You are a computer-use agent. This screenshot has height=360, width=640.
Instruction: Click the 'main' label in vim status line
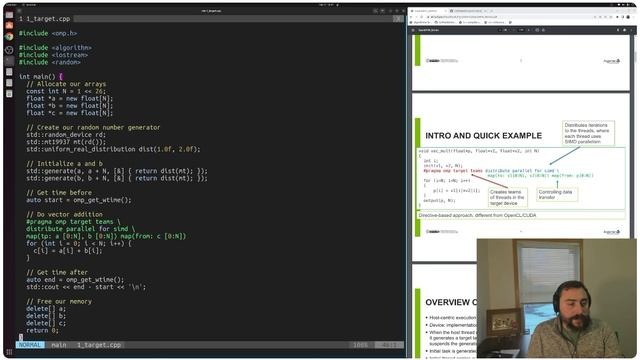click(58, 345)
